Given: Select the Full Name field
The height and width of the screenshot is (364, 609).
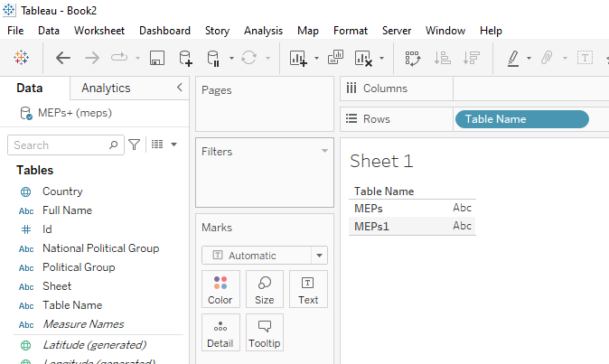Looking at the screenshot, I should coord(67,210).
